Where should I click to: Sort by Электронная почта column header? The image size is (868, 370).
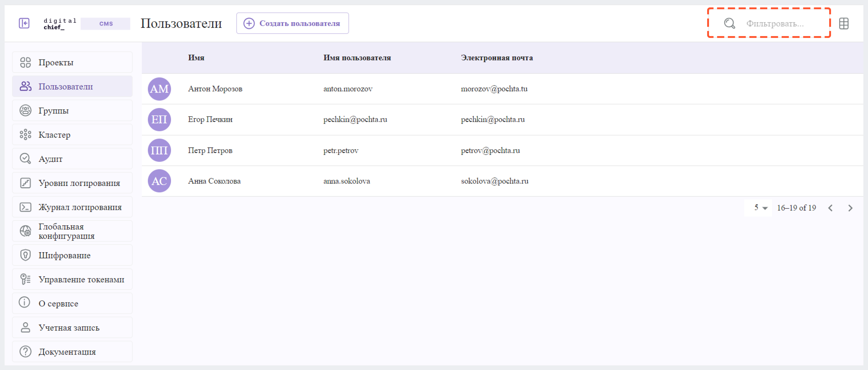point(497,58)
